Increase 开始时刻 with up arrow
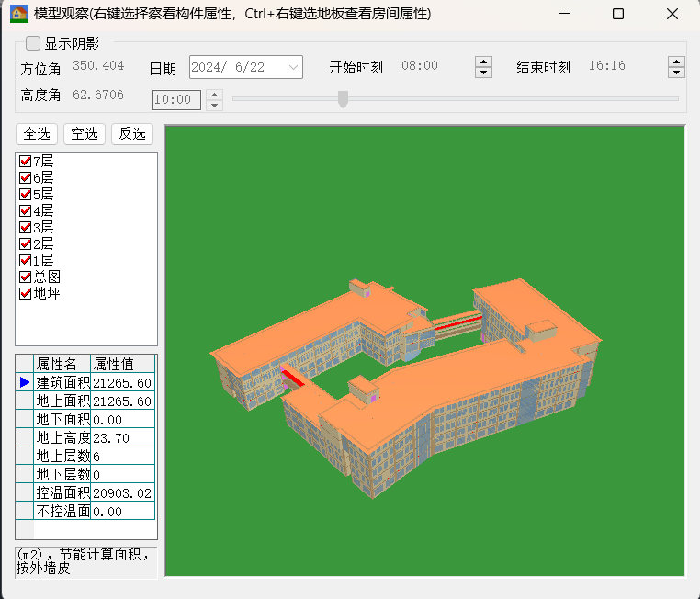This screenshot has height=599, width=700. pos(483,62)
